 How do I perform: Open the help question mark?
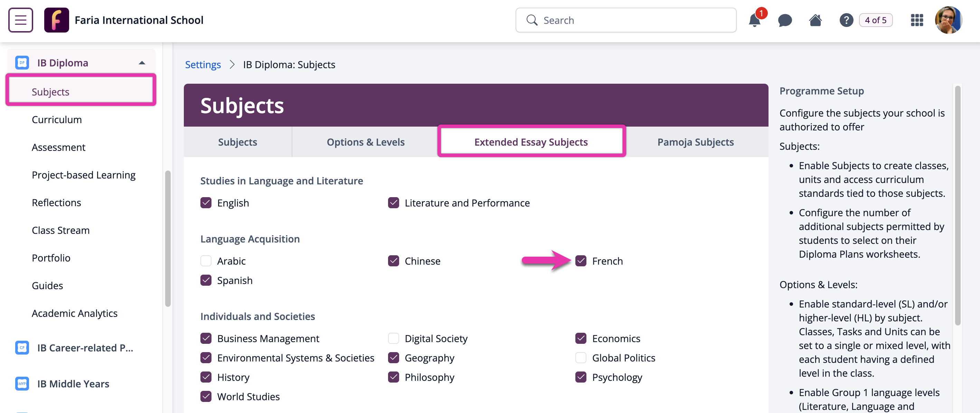click(846, 20)
